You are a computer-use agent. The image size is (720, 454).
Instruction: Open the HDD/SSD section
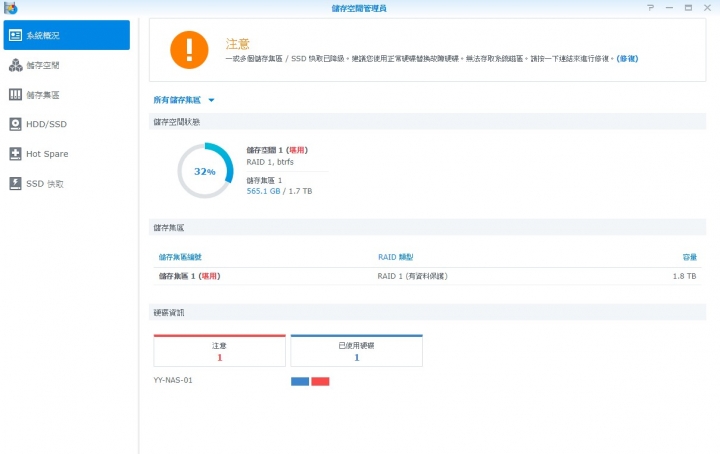pyautogui.click(x=67, y=124)
